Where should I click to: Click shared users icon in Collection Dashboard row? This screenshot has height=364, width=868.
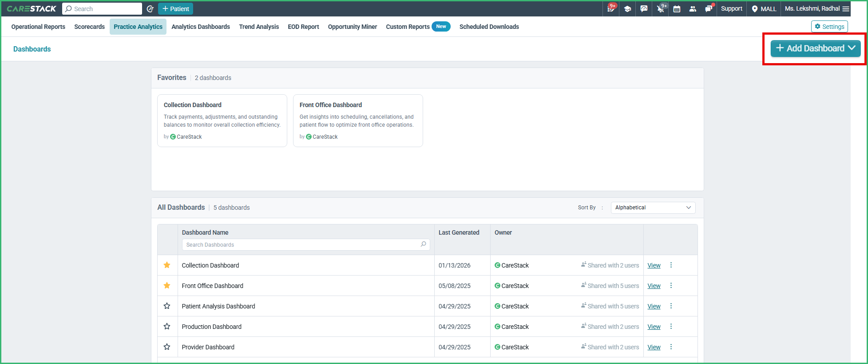click(583, 265)
